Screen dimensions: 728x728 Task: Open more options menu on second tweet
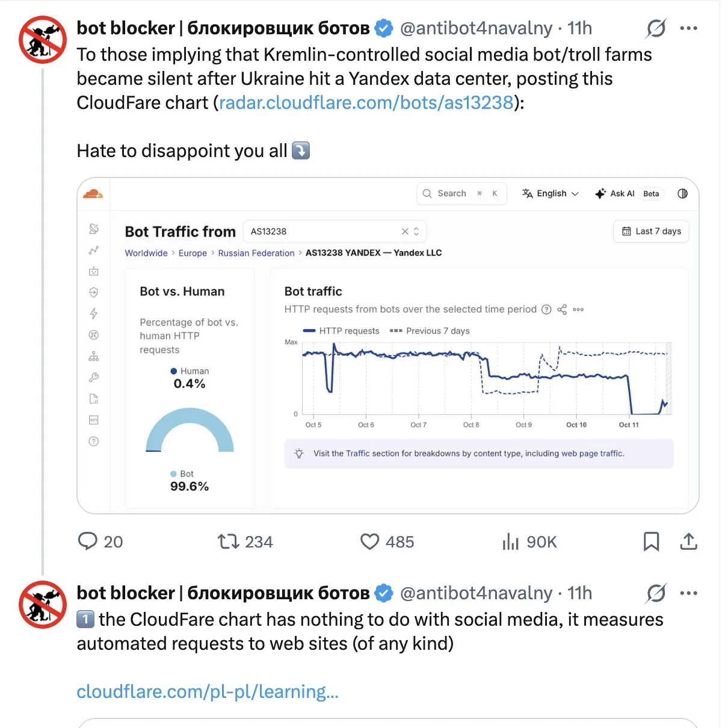[688, 593]
